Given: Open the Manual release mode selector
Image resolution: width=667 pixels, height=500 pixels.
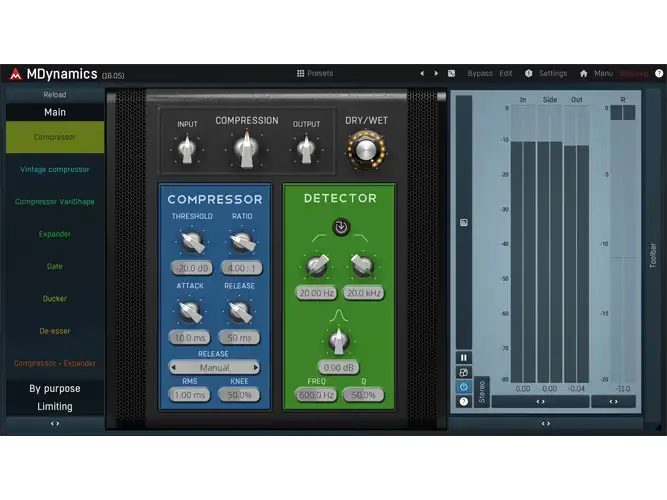Looking at the screenshot, I should click(x=214, y=367).
